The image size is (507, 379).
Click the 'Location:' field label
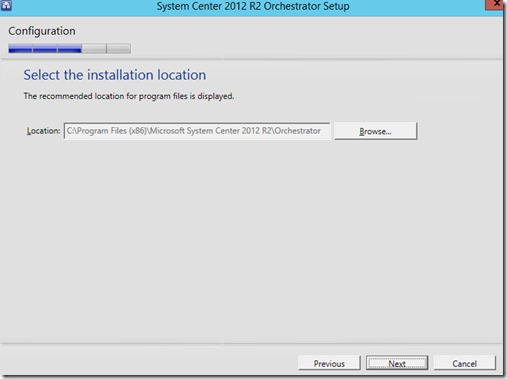tap(43, 131)
